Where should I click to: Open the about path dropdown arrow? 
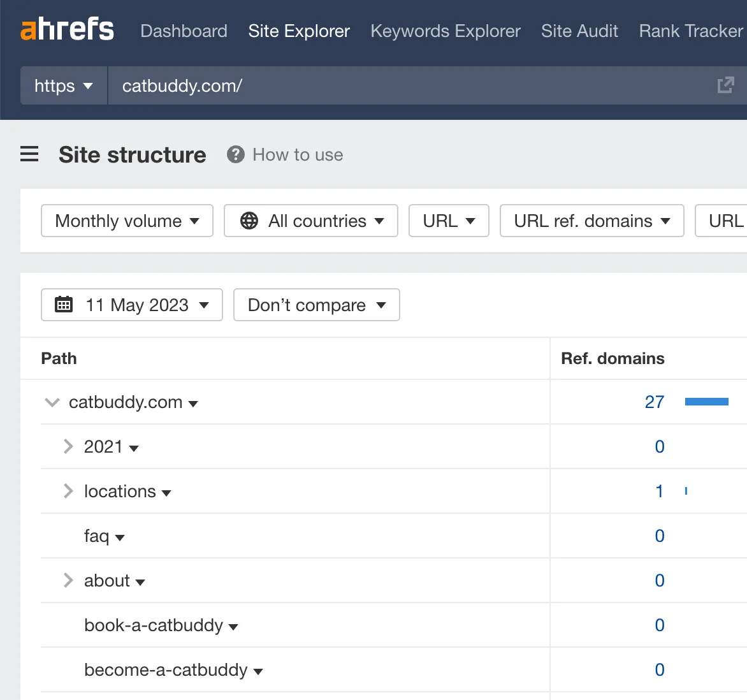pyautogui.click(x=140, y=582)
